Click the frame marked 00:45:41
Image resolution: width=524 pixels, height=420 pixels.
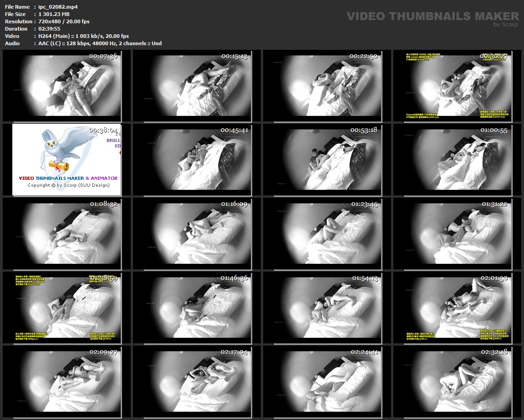point(192,160)
